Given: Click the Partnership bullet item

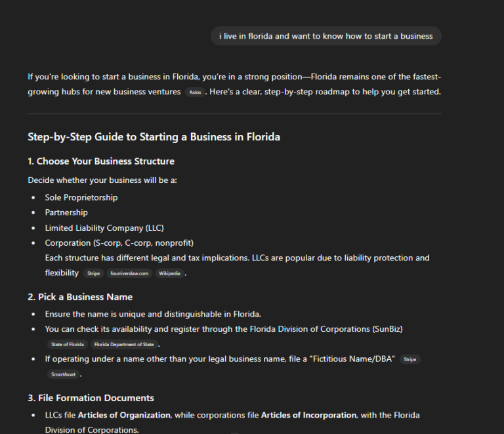Looking at the screenshot, I should 66,212.
